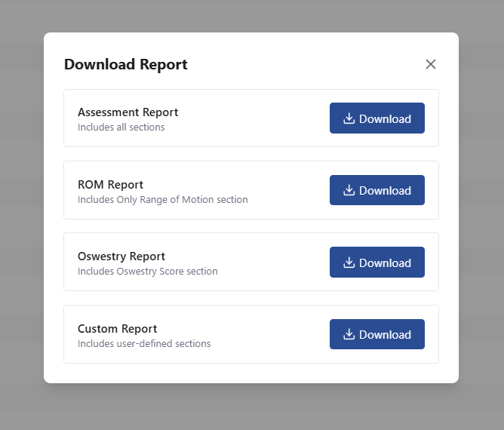Select the Assessment Report title text
This screenshot has width=504, height=430.
pos(128,112)
